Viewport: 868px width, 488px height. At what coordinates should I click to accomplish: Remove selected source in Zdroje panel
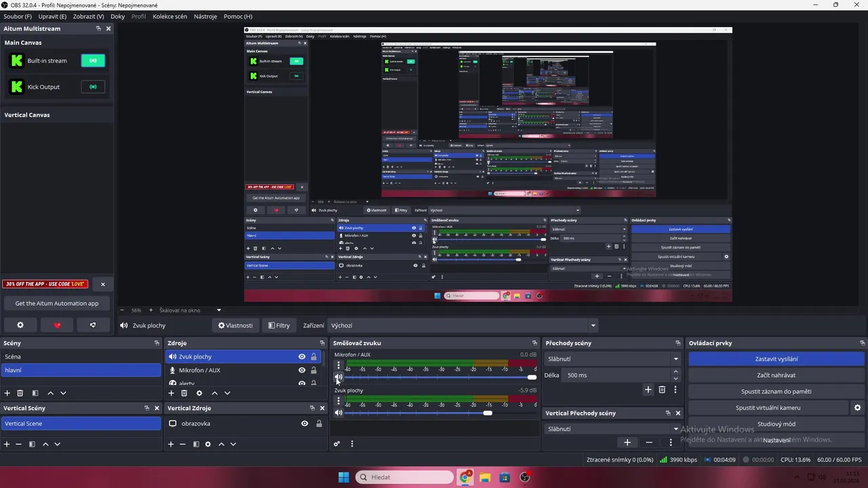coord(184,393)
